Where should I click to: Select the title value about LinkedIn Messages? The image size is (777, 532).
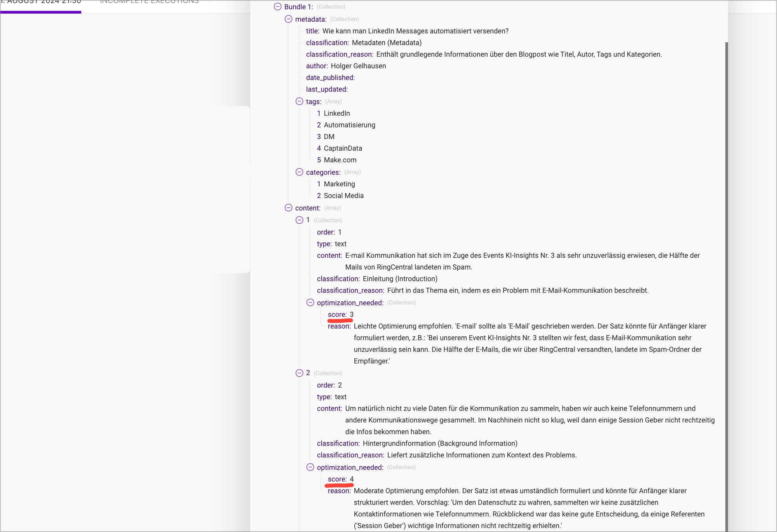point(415,31)
